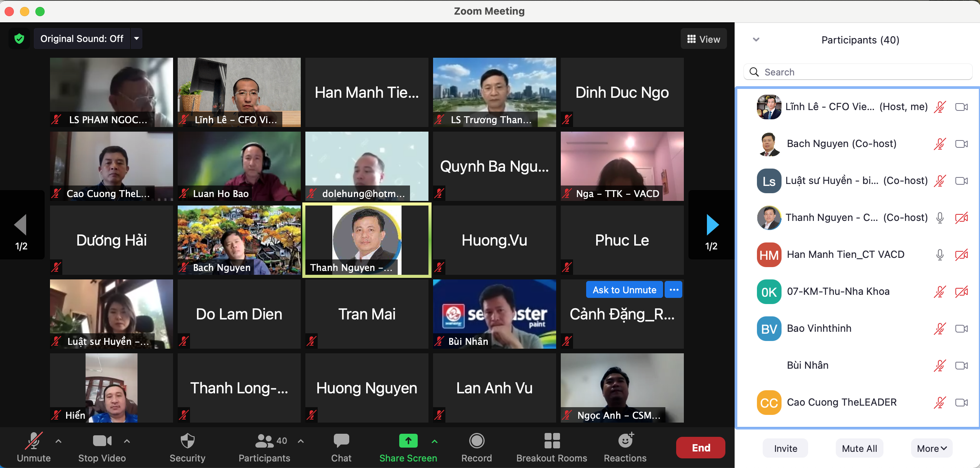
Task: Open the Reactions smiley icon
Action: [x=625, y=441]
